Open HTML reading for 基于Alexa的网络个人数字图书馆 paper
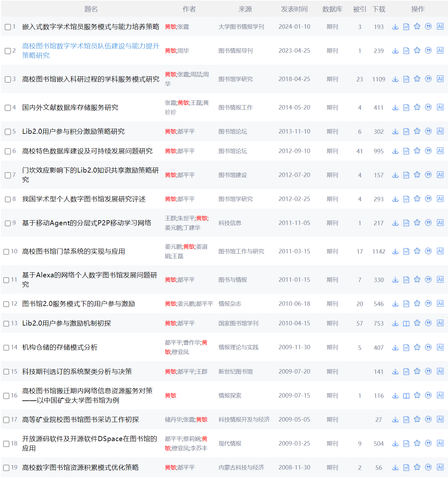The height and width of the screenshot is (478, 448). 406,280
